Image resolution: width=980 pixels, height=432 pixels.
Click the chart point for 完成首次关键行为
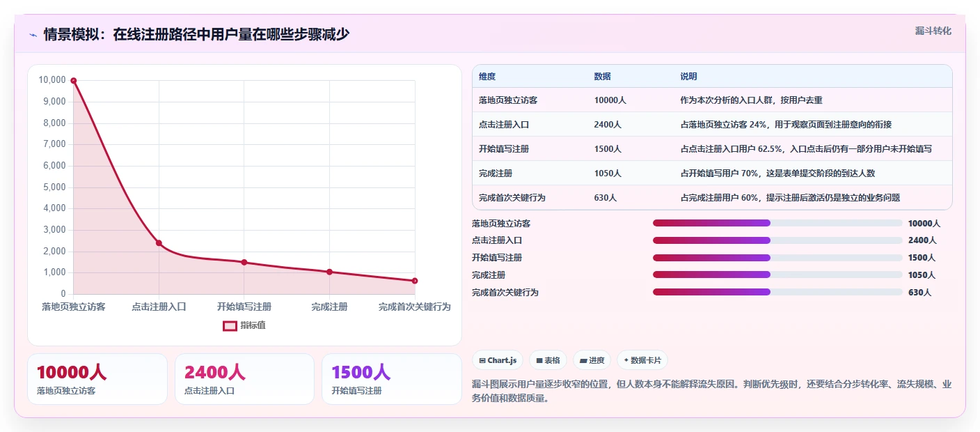coord(415,281)
